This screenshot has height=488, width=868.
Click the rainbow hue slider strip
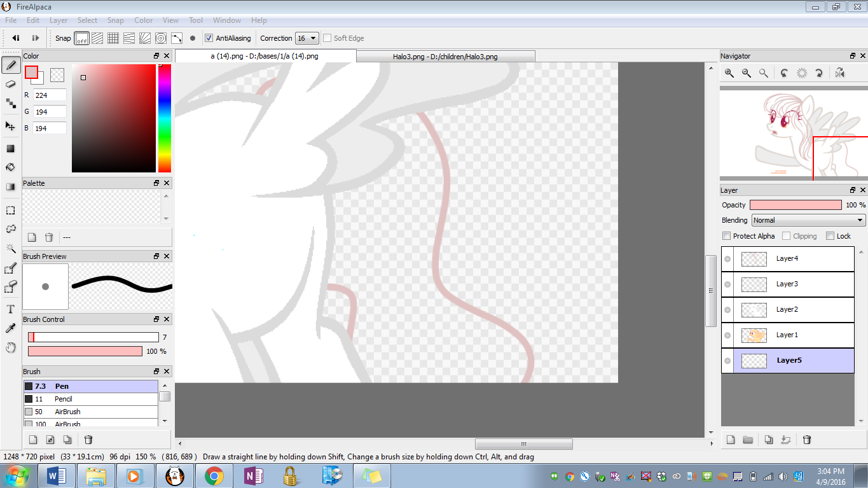coord(165,118)
